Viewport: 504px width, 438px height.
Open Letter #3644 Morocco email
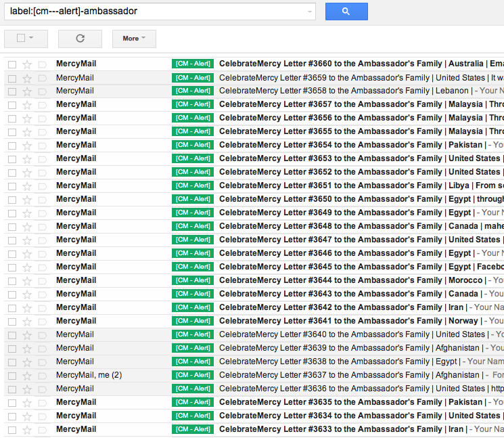click(x=254, y=280)
